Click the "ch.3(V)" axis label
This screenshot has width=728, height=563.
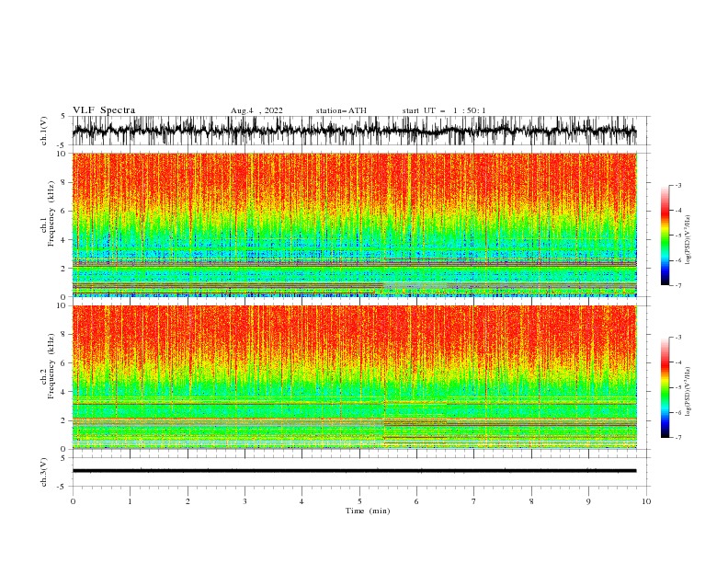[44, 472]
